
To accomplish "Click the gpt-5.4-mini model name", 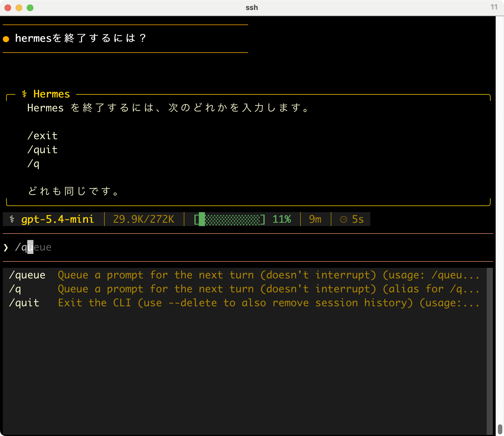I will tap(57, 219).
